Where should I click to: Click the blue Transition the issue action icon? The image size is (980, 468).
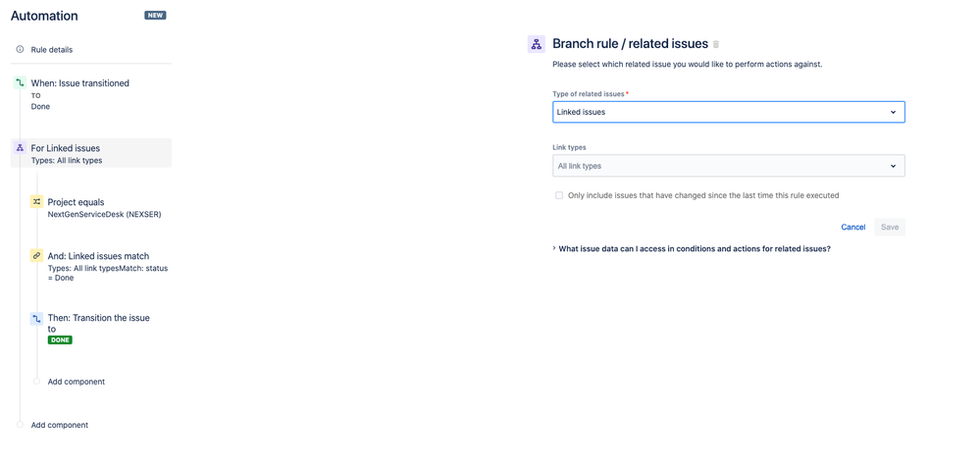37,319
